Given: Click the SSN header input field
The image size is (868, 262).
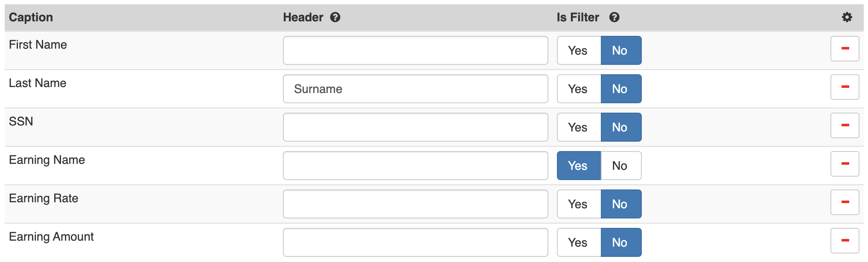Looking at the screenshot, I should tap(415, 127).
